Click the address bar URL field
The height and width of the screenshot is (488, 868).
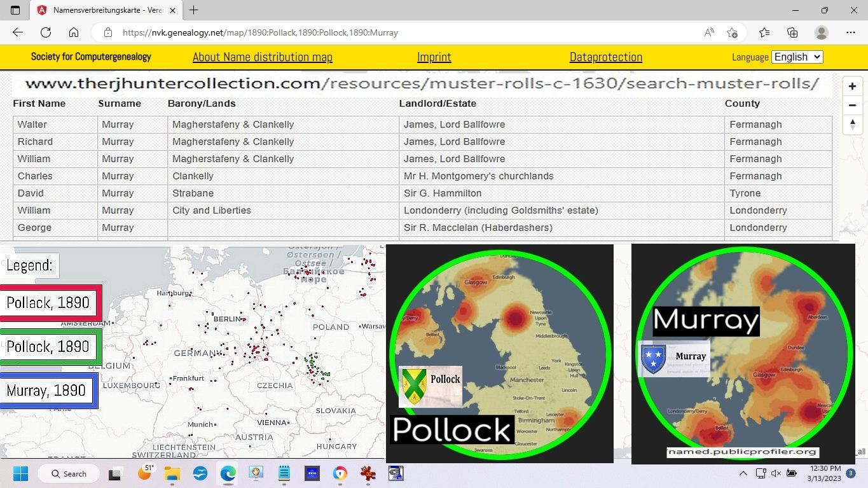407,32
